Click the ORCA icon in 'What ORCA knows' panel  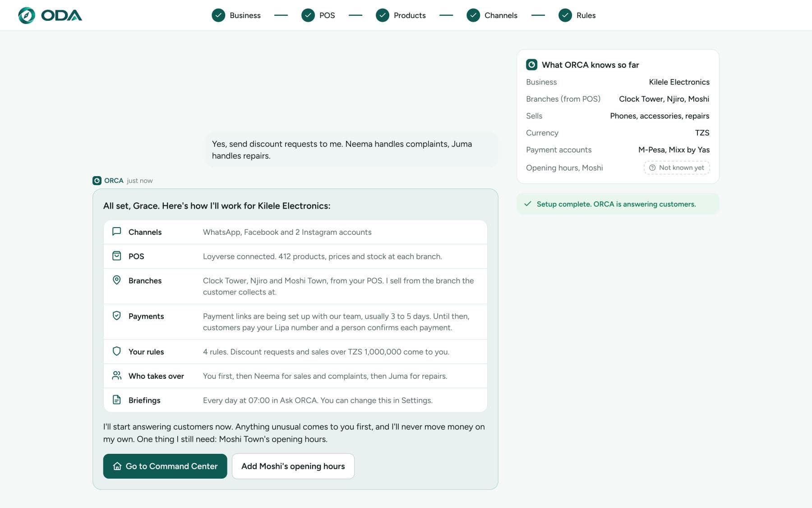[x=532, y=65]
